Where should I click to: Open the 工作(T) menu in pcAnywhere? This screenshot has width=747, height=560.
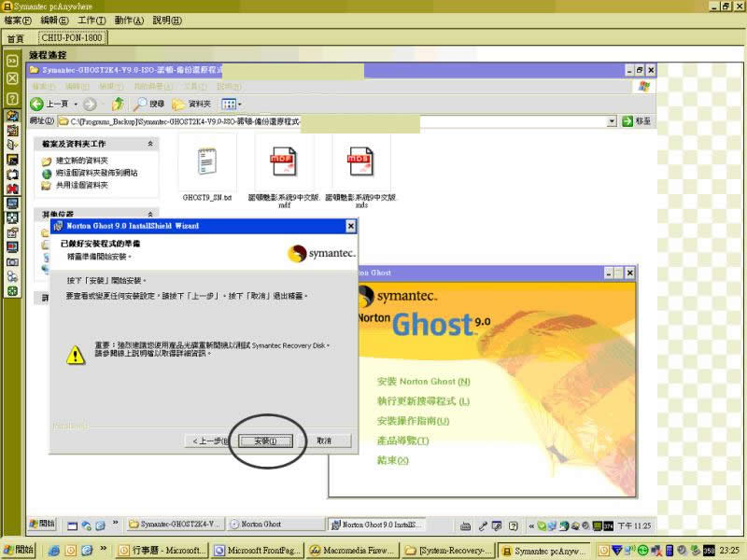pos(92,21)
